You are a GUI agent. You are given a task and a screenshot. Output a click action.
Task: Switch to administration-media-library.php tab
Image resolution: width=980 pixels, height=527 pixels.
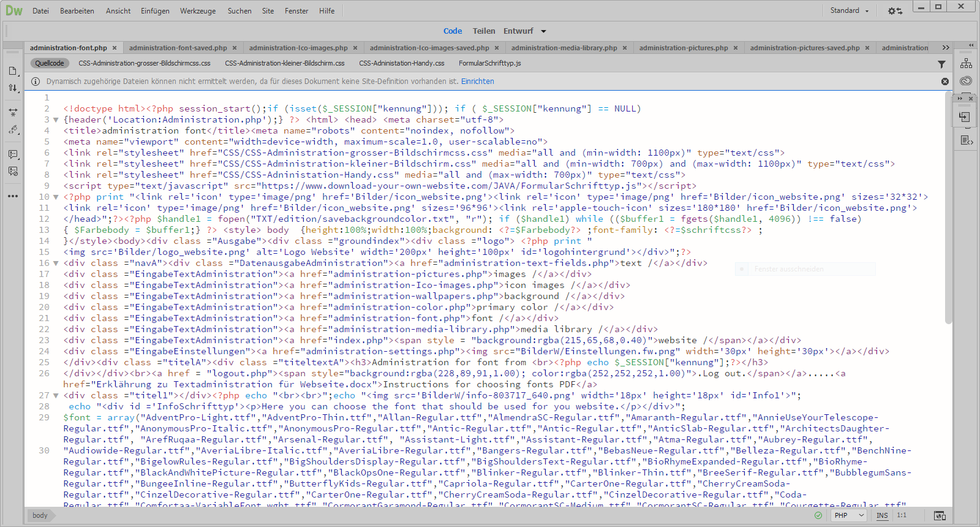tap(564, 48)
